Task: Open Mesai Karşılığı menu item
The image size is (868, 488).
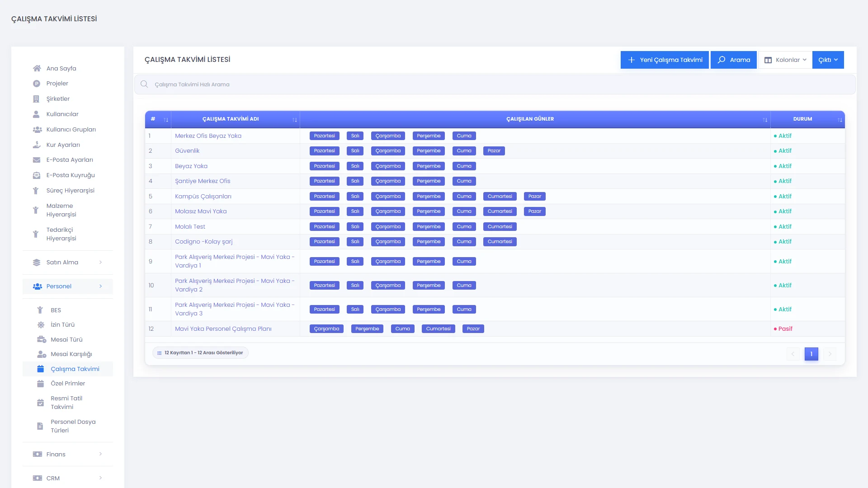Action: pyautogui.click(x=71, y=354)
